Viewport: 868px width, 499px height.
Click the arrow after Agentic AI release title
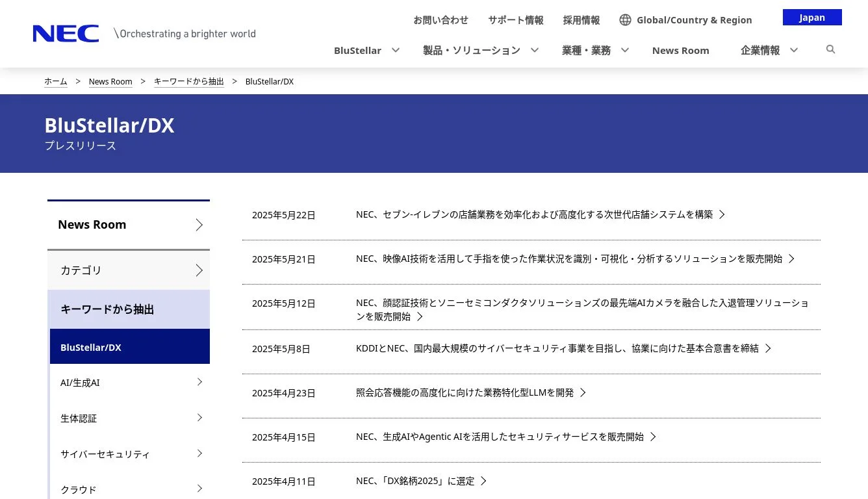tap(653, 437)
